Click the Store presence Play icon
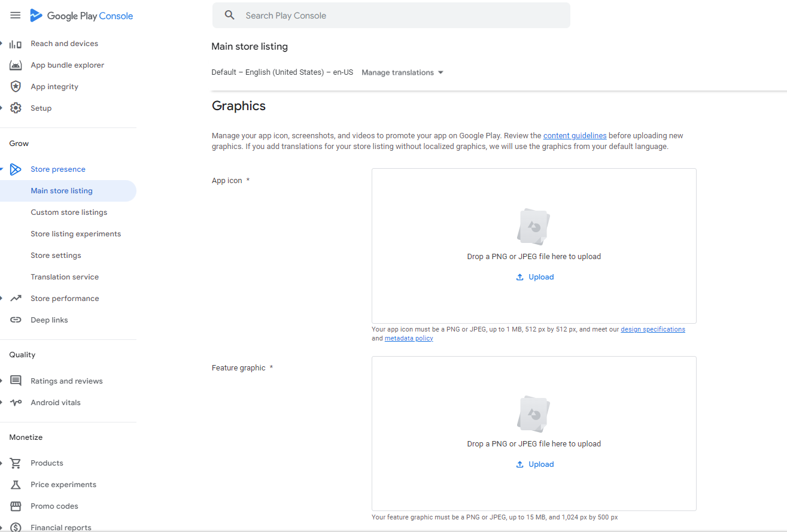 16,169
